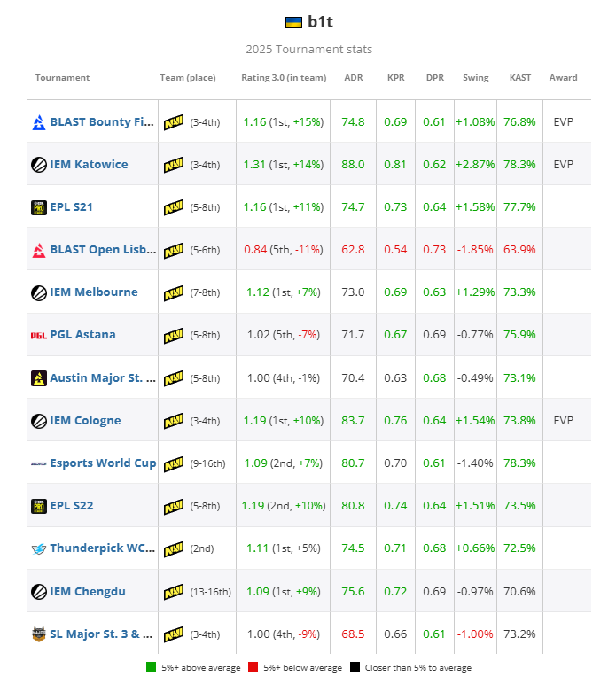Click the 'Swing' column header
This screenshot has width=616, height=692.
[x=476, y=78]
